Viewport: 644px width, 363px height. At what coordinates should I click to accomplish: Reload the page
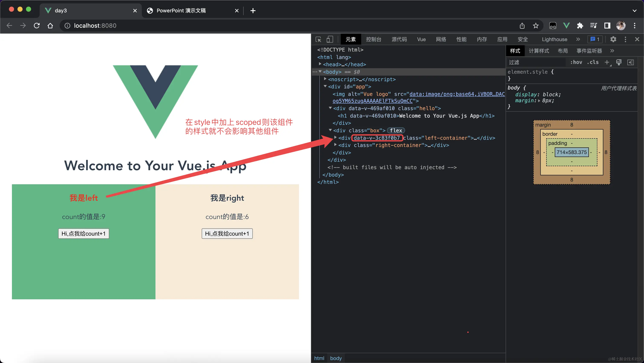37,26
